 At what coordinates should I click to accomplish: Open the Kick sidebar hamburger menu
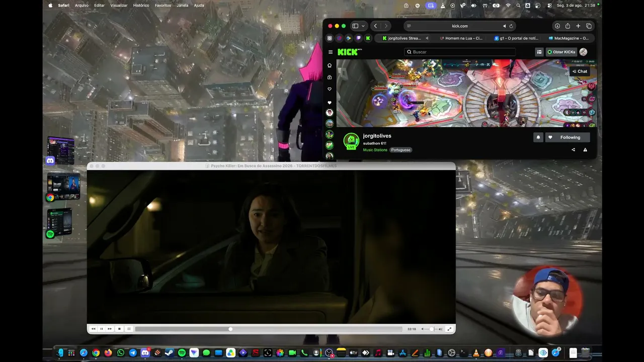point(331,52)
